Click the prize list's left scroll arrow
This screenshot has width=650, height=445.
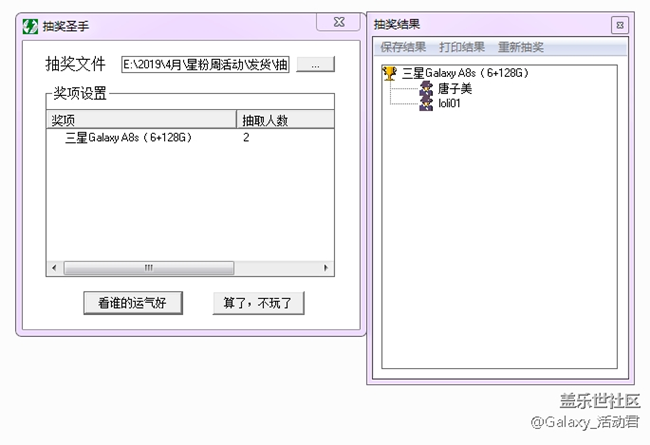pos(54,268)
